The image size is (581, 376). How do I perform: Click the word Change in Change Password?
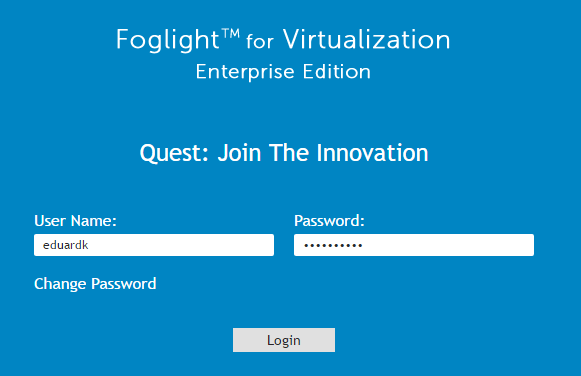tap(60, 284)
